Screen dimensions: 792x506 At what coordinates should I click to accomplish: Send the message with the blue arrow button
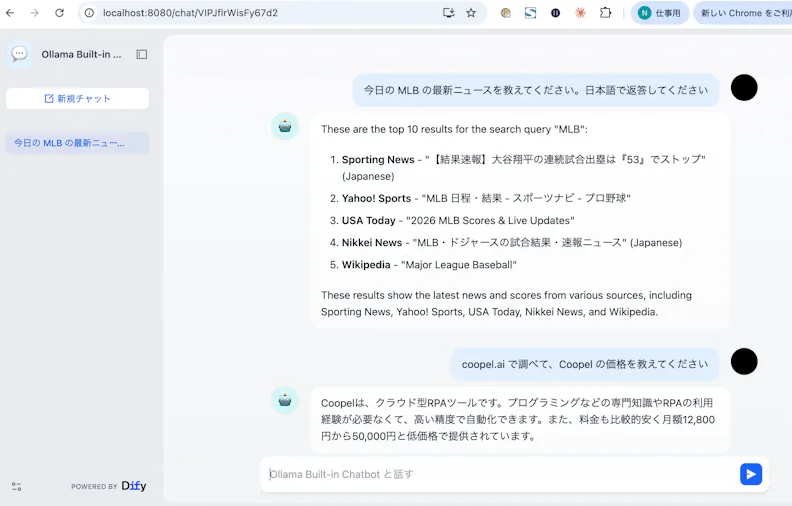(x=751, y=474)
